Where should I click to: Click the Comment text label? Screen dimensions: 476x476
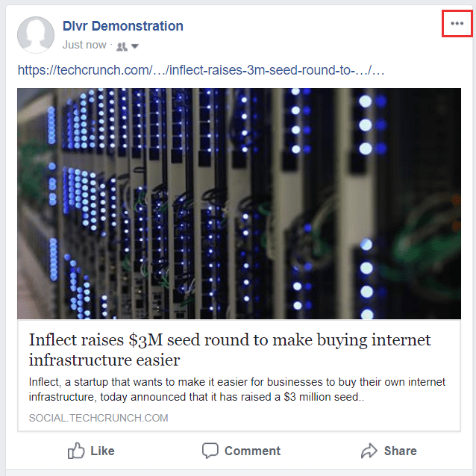(252, 451)
